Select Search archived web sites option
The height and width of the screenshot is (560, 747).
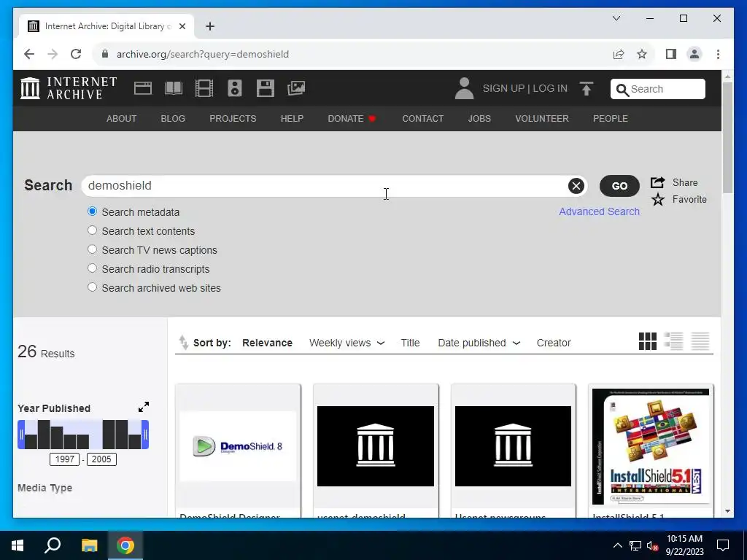click(x=93, y=287)
